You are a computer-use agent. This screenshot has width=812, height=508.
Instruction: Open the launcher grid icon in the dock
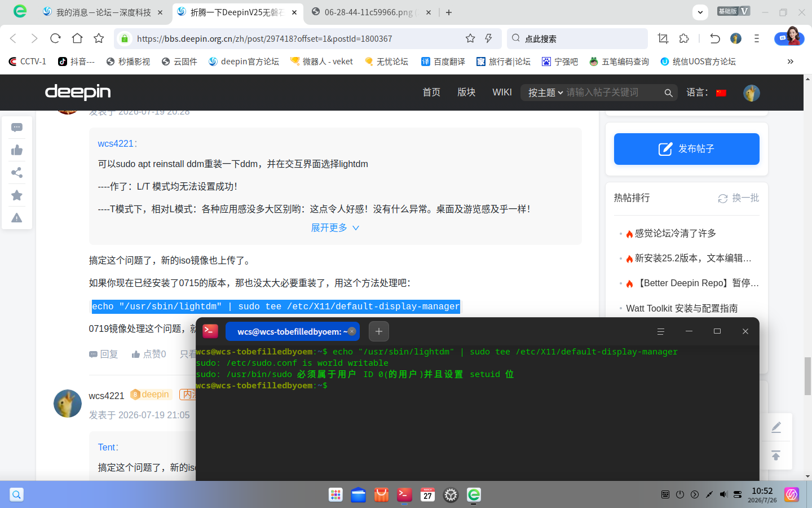(x=336, y=495)
